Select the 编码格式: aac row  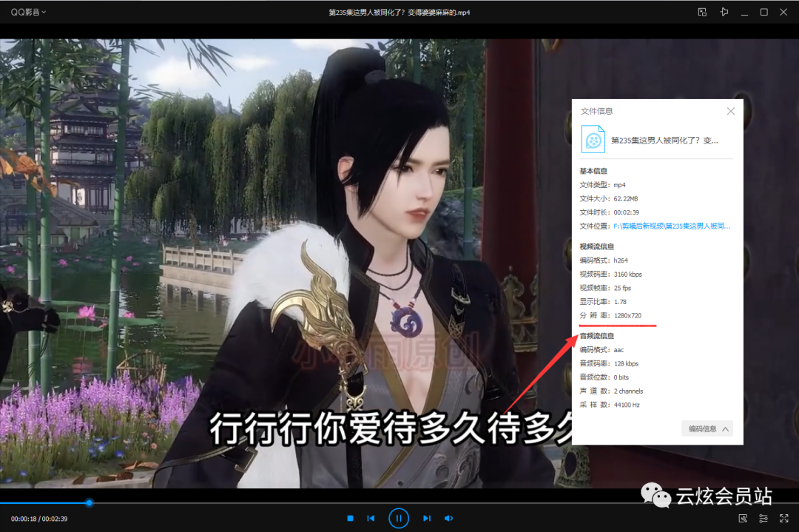(601, 350)
